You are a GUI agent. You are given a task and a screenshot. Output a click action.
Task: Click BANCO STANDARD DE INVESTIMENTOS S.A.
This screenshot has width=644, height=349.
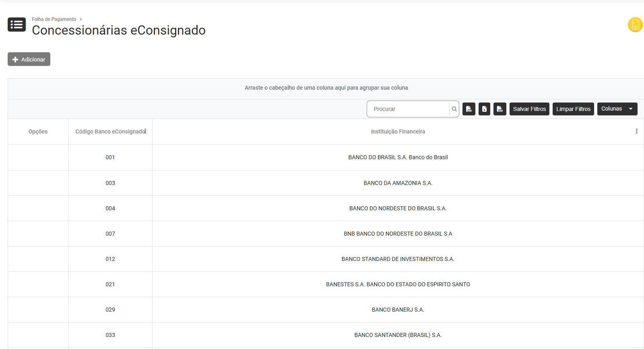pyautogui.click(x=398, y=259)
